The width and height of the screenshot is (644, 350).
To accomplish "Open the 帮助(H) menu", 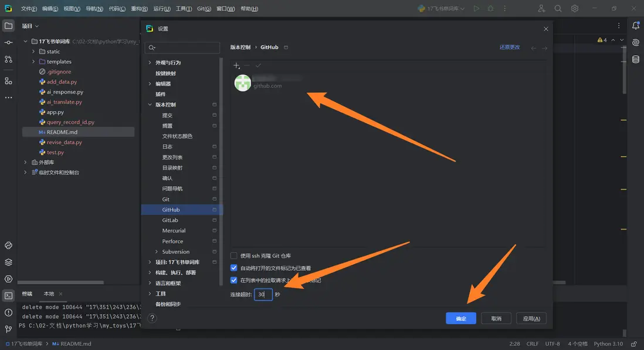I will [x=249, y=9].
